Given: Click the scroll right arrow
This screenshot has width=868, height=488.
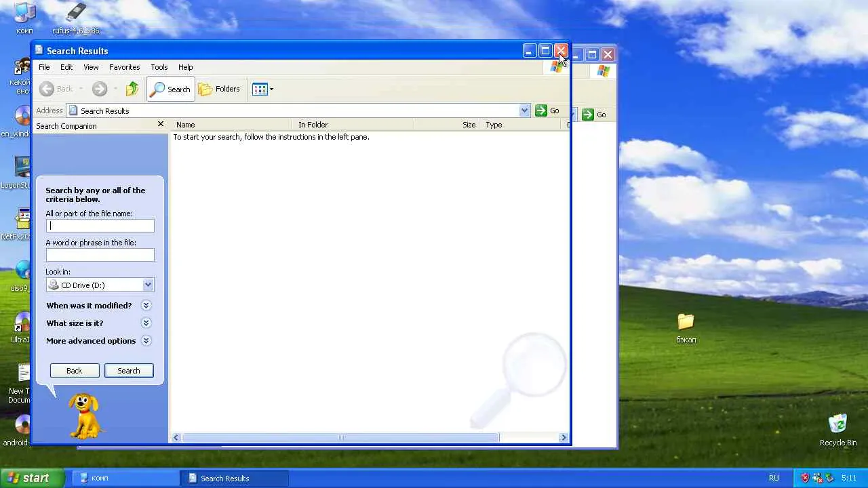Looking at the screenshot, I should tap(564, 438).
